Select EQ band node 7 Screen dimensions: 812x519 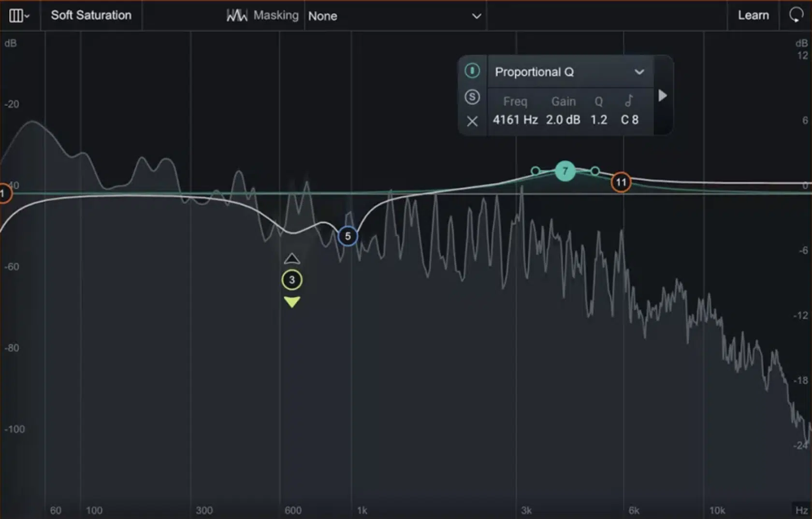pos(565,171)
